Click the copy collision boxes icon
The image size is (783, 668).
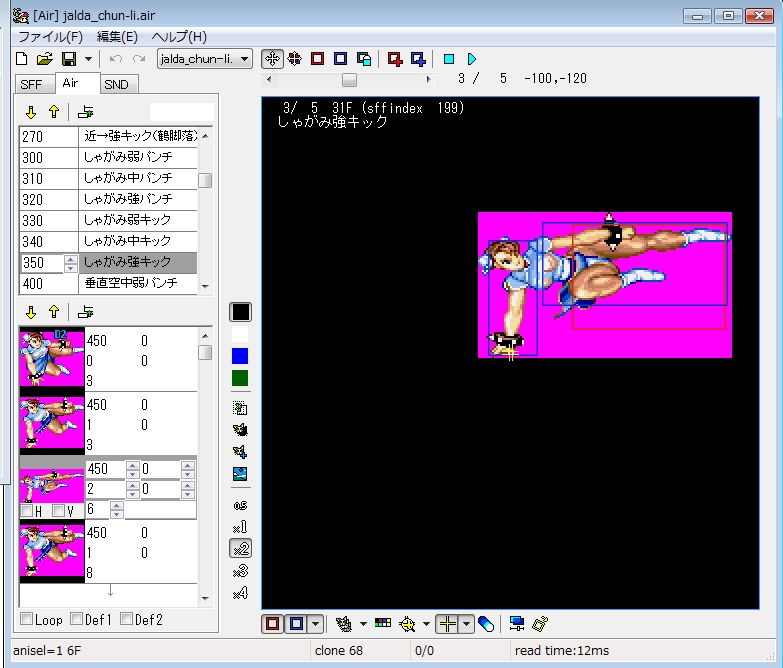[x=364, y=59]
